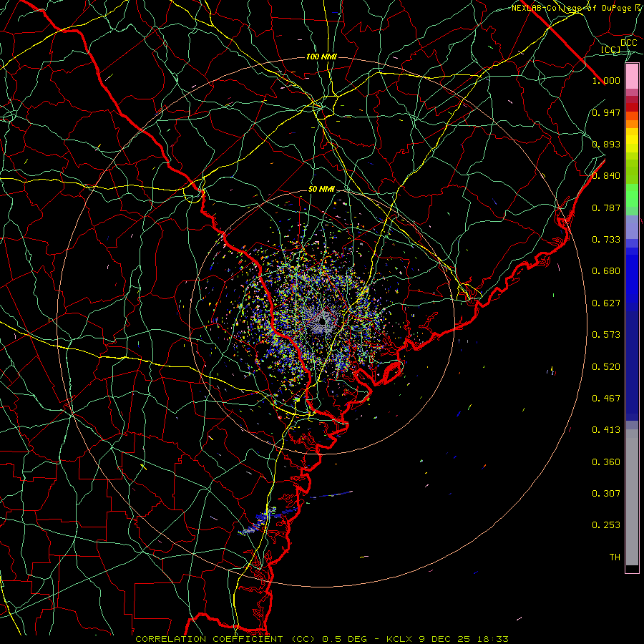Click the 0.413 scale value
This screenshot has width=644, height=644.
pos(606,430)
